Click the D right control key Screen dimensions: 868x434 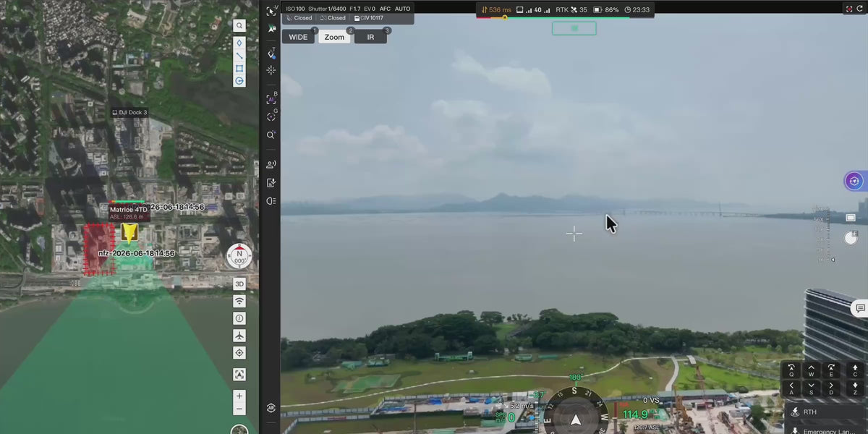click(x=831, y=388)
